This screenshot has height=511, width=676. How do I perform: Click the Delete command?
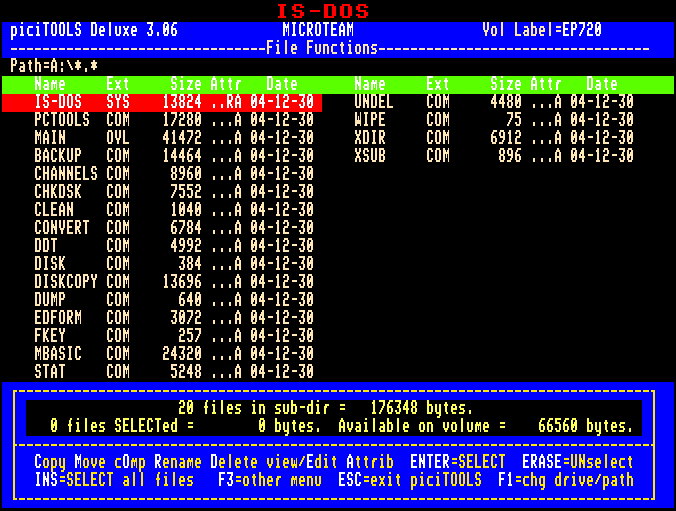coord(234,462)
